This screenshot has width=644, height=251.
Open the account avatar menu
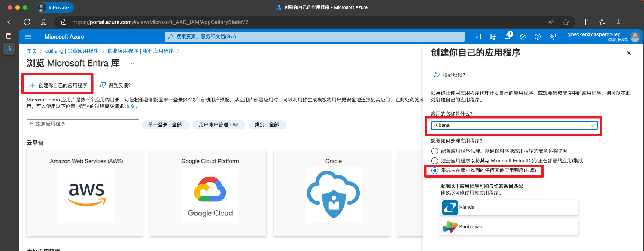(x=635, y=37)
